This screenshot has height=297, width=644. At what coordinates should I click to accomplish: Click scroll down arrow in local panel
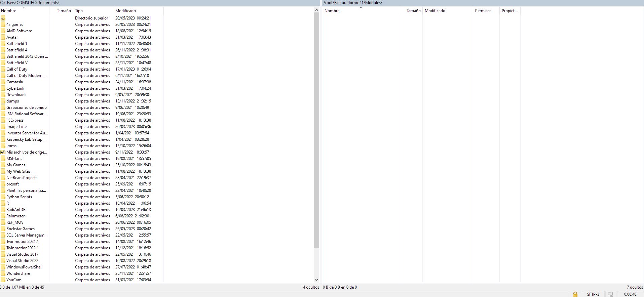pyautogui.click(x=316, y=280)
